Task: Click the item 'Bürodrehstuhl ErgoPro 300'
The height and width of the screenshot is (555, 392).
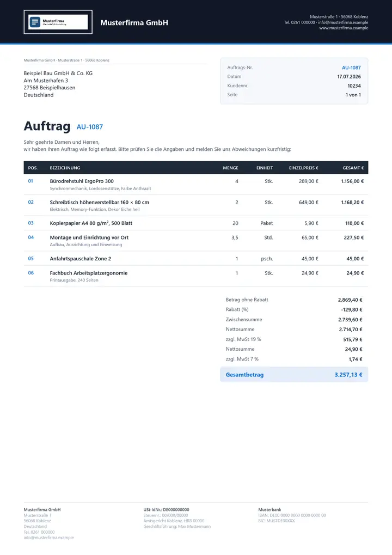Action: pyautogui.click(x=82, y=181)
